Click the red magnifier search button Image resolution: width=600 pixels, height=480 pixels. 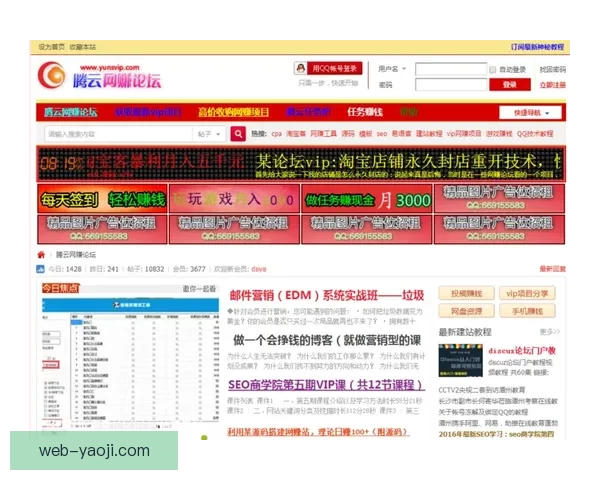tap(238, 134)
